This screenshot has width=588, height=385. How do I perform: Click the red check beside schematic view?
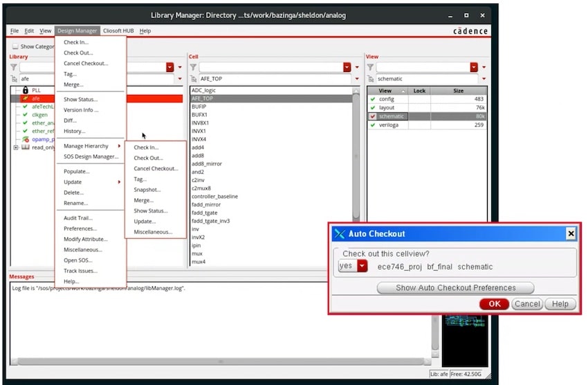tap(373, 116)
